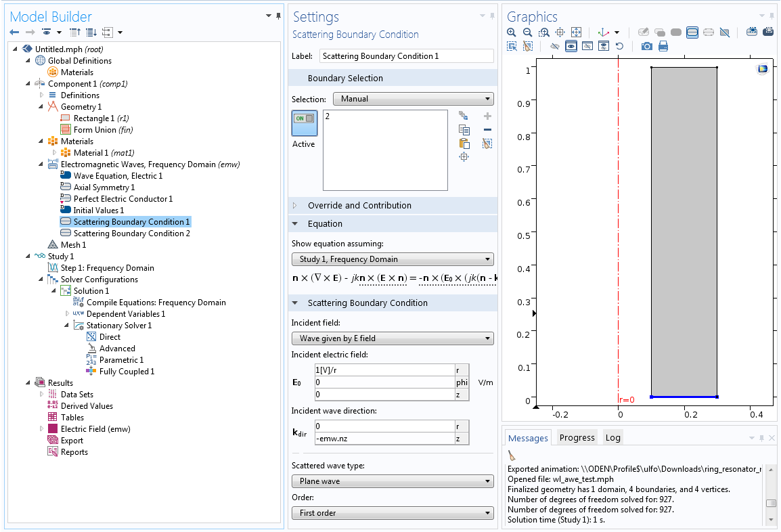Click the Zoom Extents icon in Graphics
The width and height of the screenshot is (781, 532).
coord(576,32)
